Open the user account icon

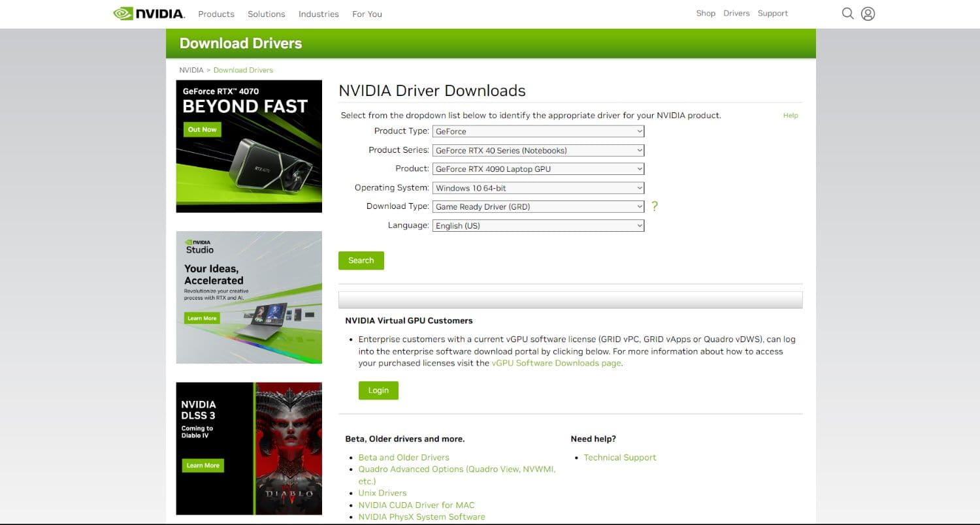click(x=868, y=13)
